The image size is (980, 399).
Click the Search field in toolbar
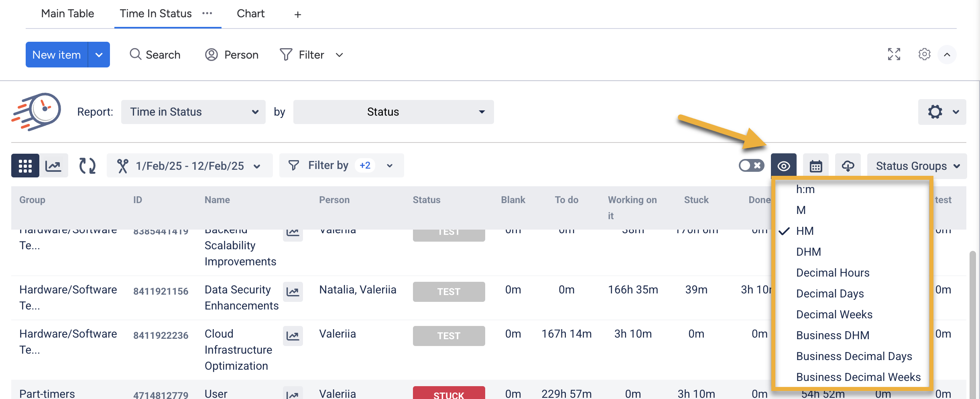point(155,55)
